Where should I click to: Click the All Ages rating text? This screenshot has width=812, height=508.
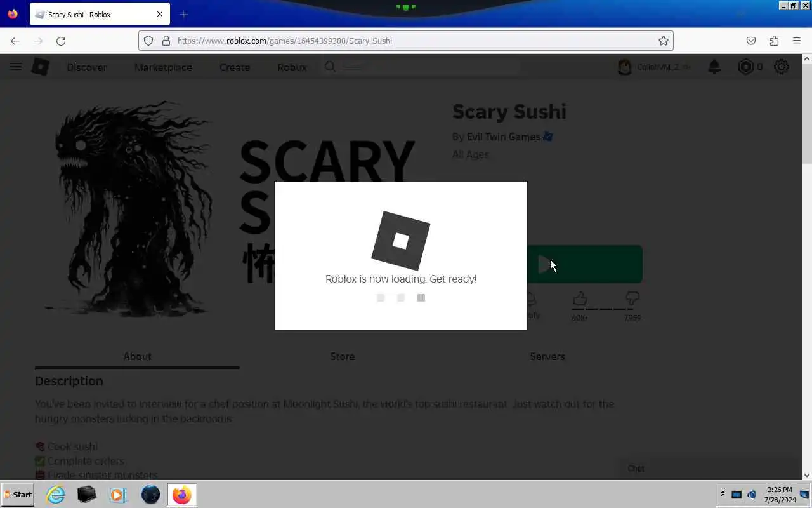(471, 154)
